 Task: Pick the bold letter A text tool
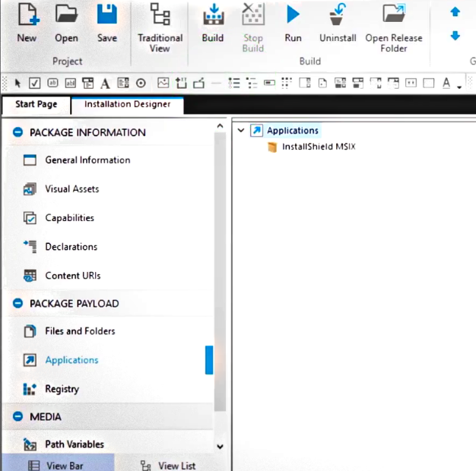pos(105,83)
